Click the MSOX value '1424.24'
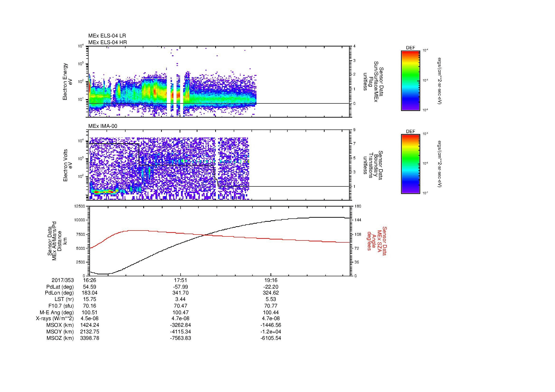Image resolution: width=555 pixels, height=392 pixels. click(89, 325)
